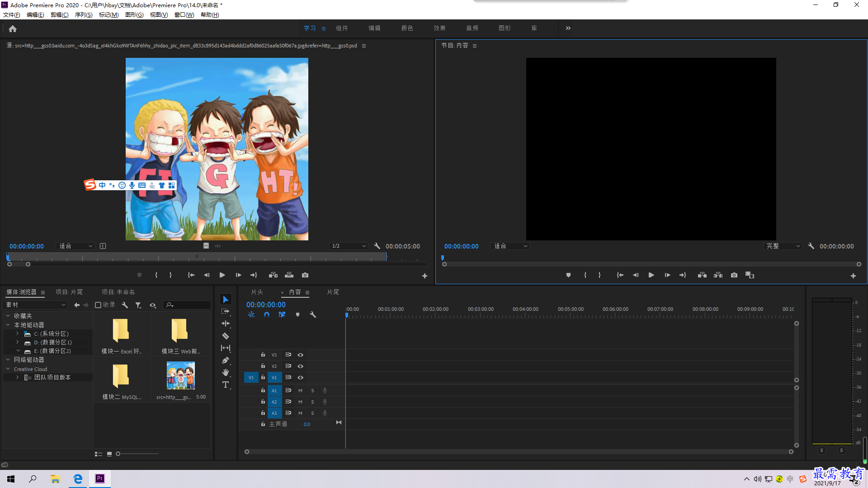Toggle snap in timeline
The image size is (868, 488).
click(x=267, y=315)
